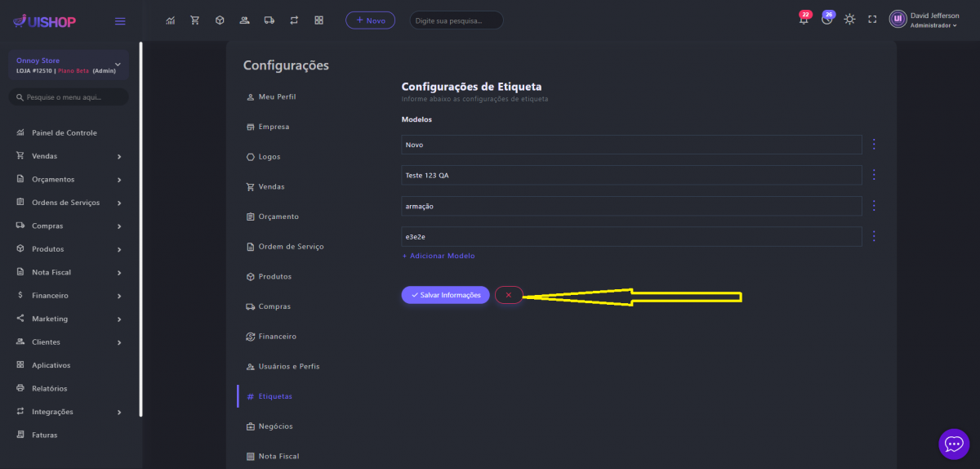Collapse sidebar with hamburger menu icon

coord(120,21)
